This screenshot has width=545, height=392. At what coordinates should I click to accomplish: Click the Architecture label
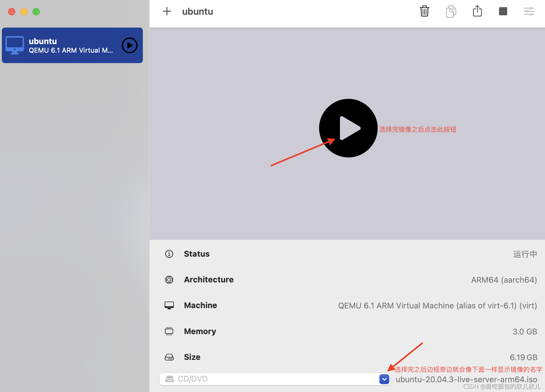(209, 280)
